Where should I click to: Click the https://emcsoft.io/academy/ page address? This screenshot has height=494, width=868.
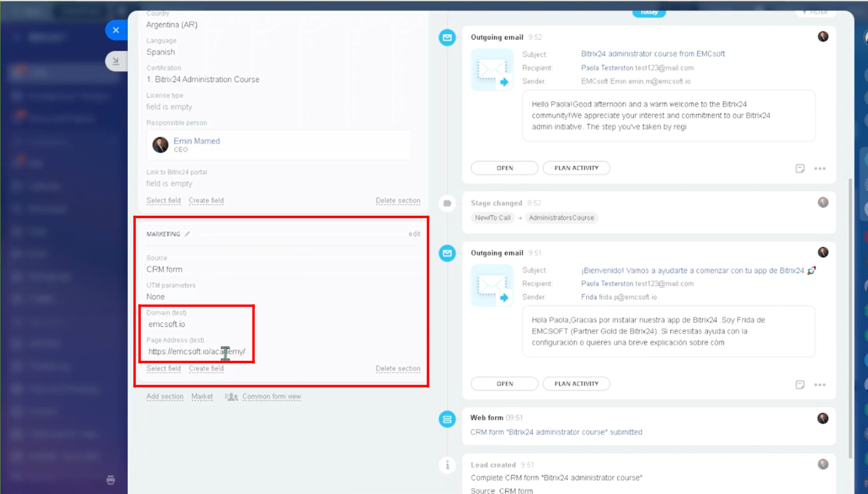tap(197, 351)
